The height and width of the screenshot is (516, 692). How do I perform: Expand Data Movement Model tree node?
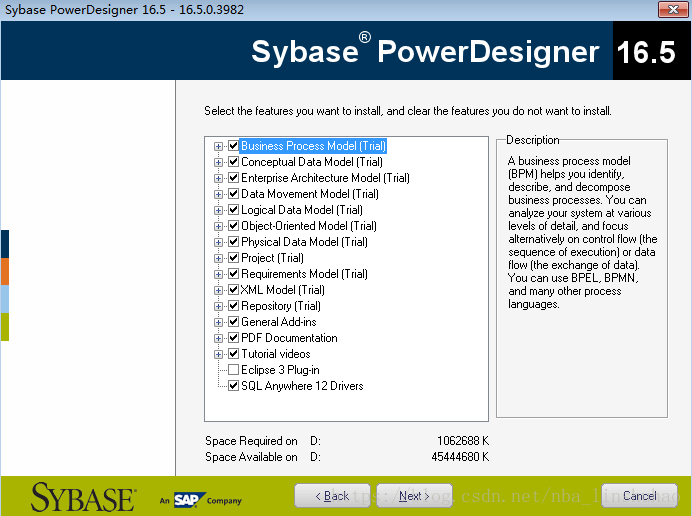218,194
